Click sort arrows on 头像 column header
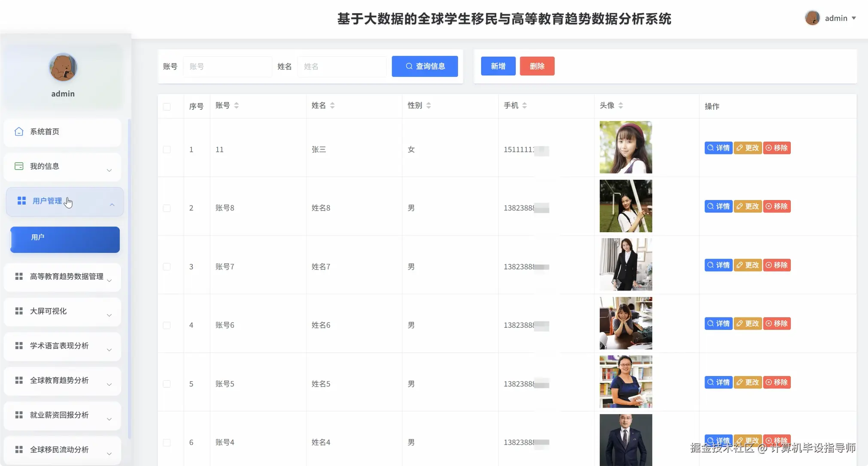Screen dimensions: 868x466 point(621,106)
